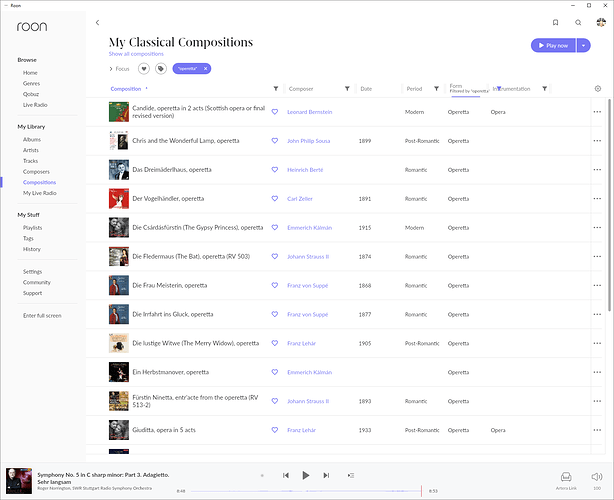This screenshot has height=500, width=614.
Task: Open more options for Candide row
Action: [597, 112]
